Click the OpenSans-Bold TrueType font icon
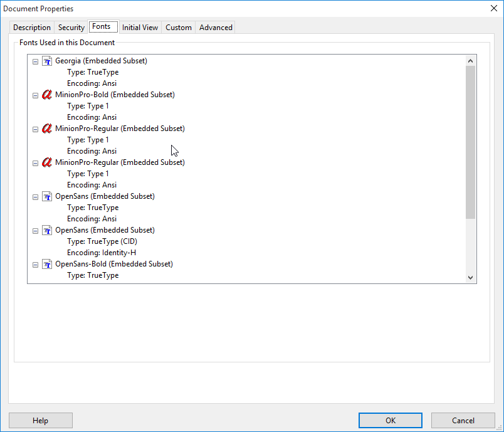Screen dimensions: 504x432 point(47,264)
